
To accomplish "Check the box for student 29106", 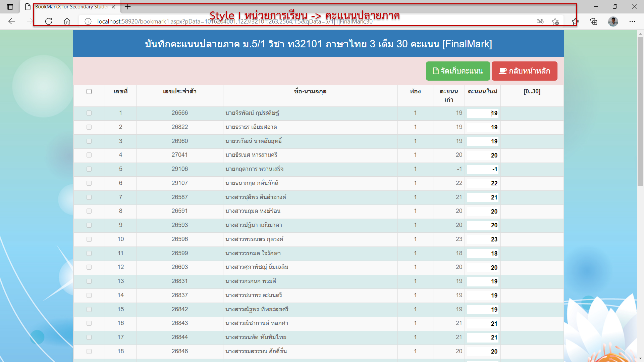I will pyautogui.click(x=89, y=169).
